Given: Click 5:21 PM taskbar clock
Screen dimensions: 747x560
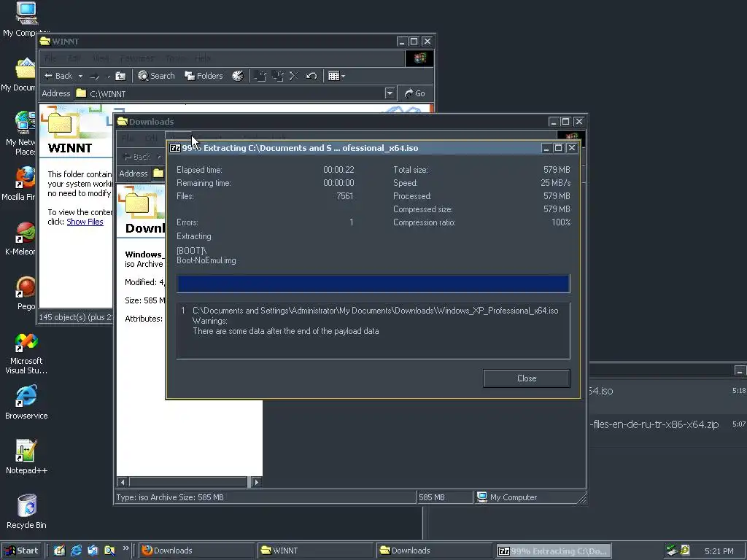Looking at the screenshot, I should (719, 551).
